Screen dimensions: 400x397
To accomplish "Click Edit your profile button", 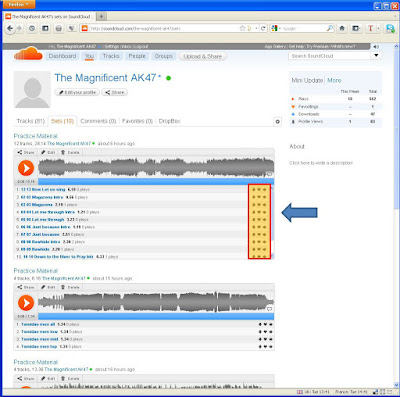I will (x=77, y=92).
